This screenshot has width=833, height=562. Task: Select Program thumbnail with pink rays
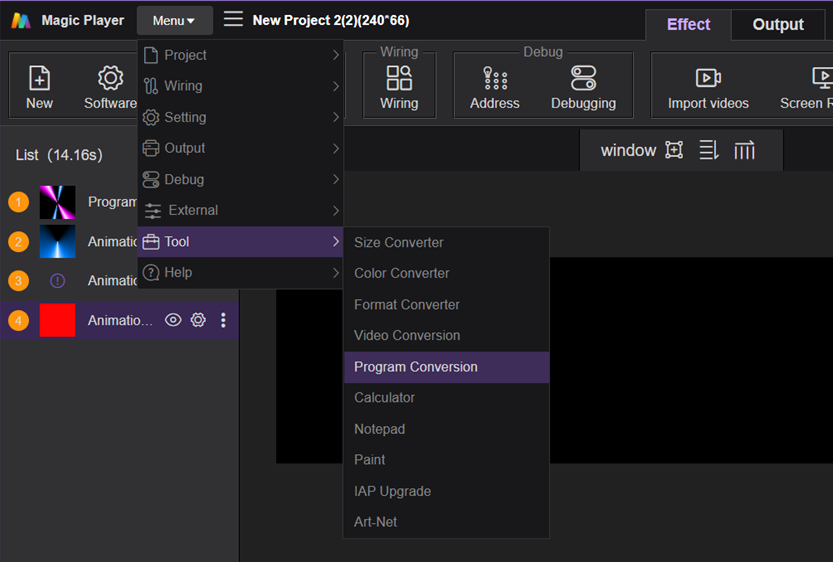pos(57,202)
